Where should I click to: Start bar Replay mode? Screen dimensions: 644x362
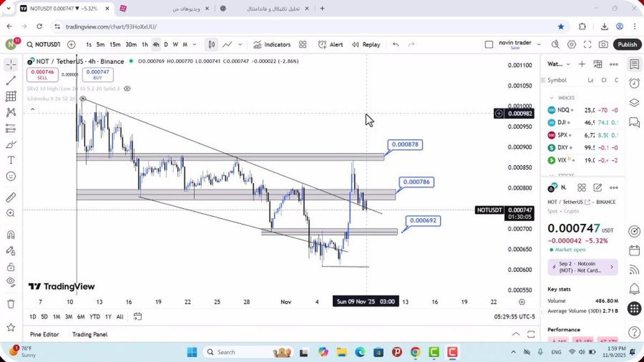coord(366,45)
